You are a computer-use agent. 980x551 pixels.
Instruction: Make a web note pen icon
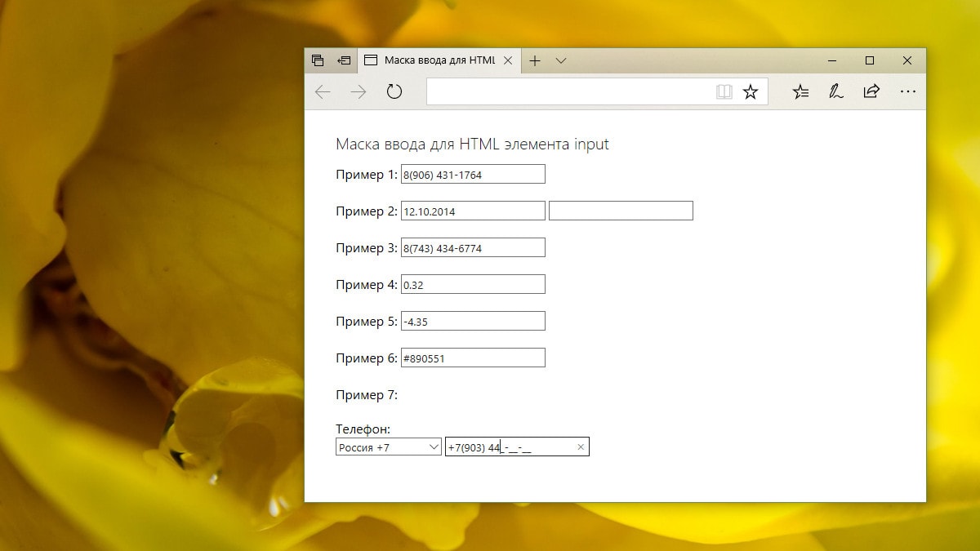(x=835, y=92)
